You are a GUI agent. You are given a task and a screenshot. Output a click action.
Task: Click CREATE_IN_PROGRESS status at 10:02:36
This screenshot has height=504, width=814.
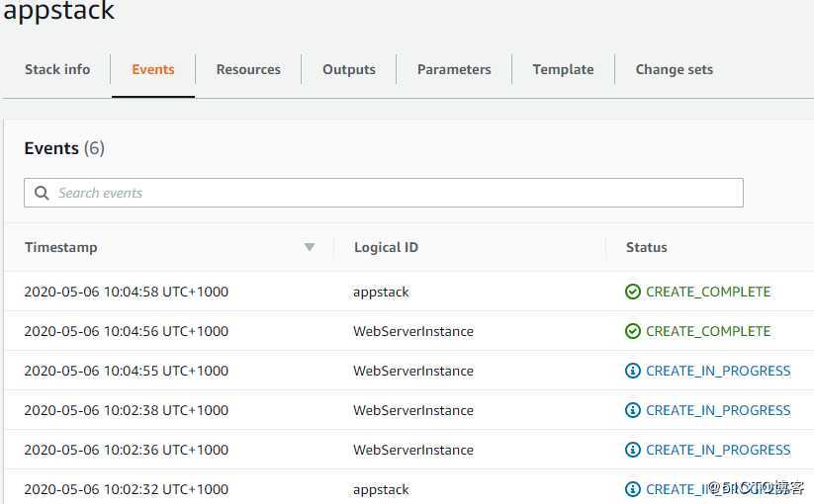tap(718, 450)
